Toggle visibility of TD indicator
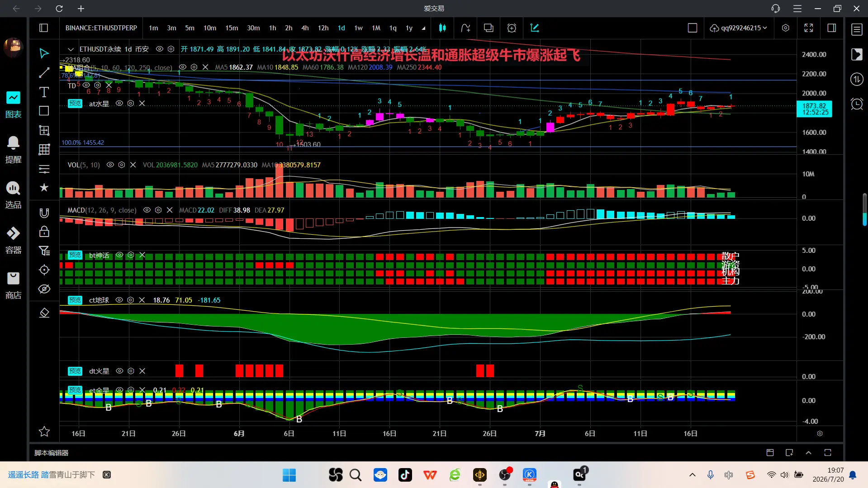868x488 pixels. (x=86, y=85)
